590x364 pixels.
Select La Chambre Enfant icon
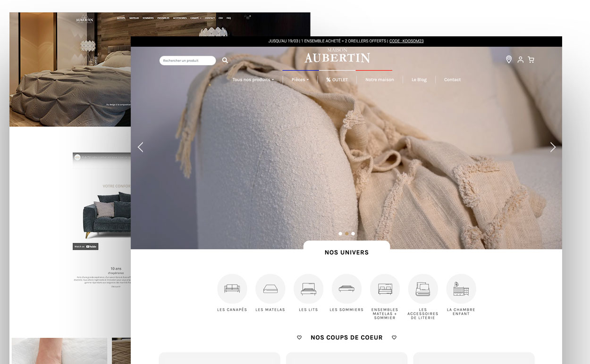click(461, 289)
